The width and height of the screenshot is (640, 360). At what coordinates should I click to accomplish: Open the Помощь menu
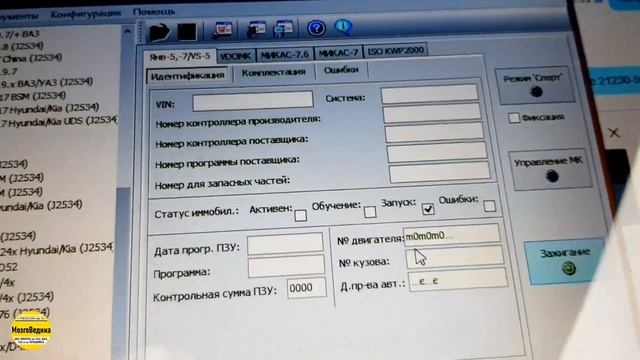coord(154,12)
